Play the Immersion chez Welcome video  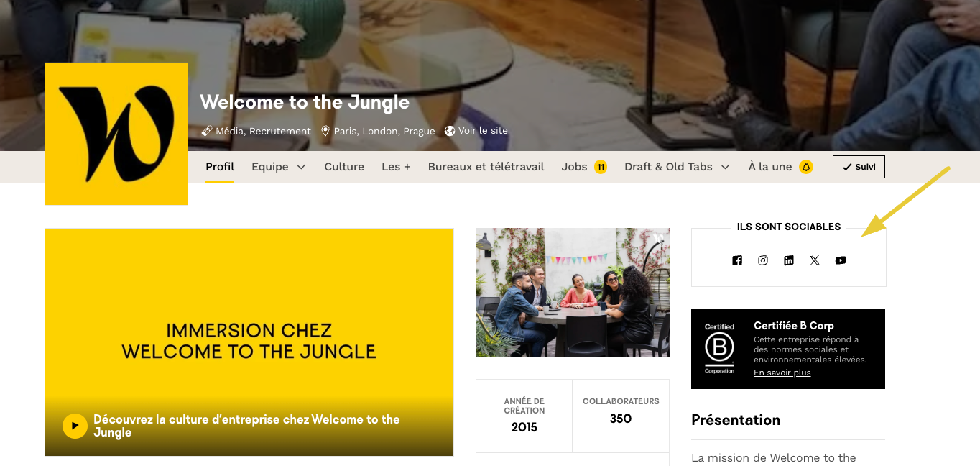click(75, 426)
